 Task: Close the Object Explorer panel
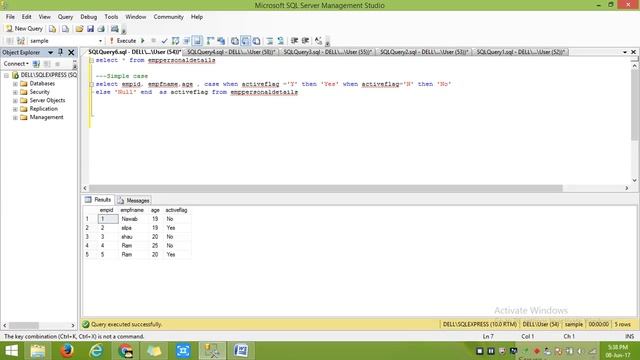pyautogui.click(x=71, y=52)
